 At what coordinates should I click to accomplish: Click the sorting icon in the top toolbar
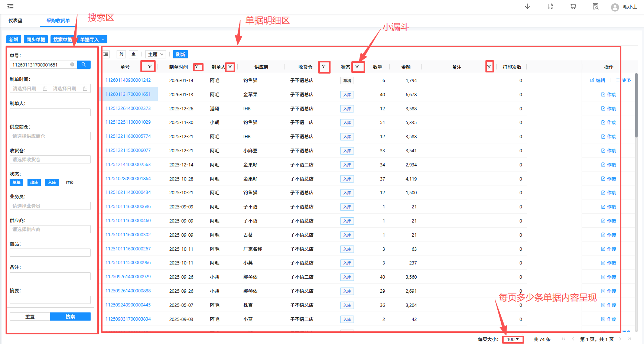click(550, 6)
